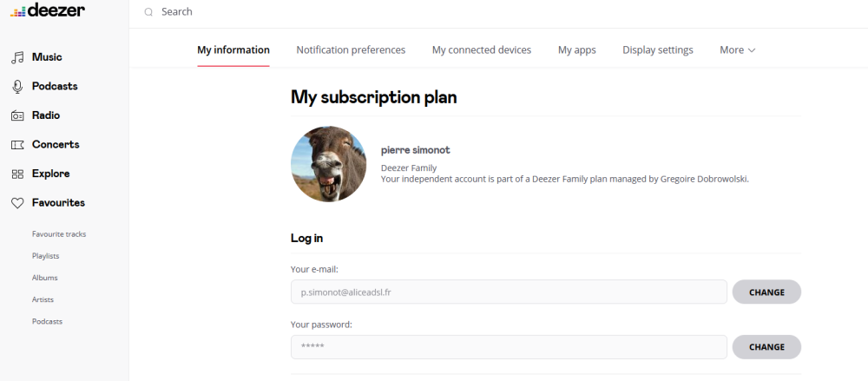Image resolution: width=868 pixels, height=381 pixels.
Task: Click the Concerts ticket icon
Action: [17, 144]
